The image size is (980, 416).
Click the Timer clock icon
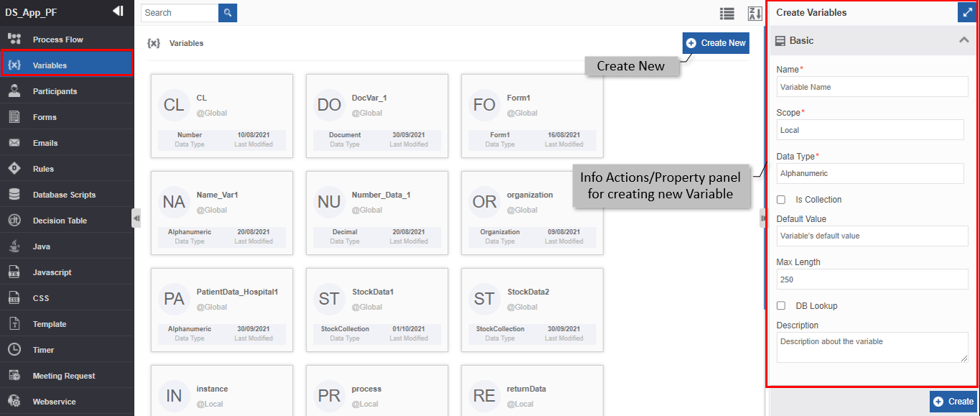(x=14, y=350)
